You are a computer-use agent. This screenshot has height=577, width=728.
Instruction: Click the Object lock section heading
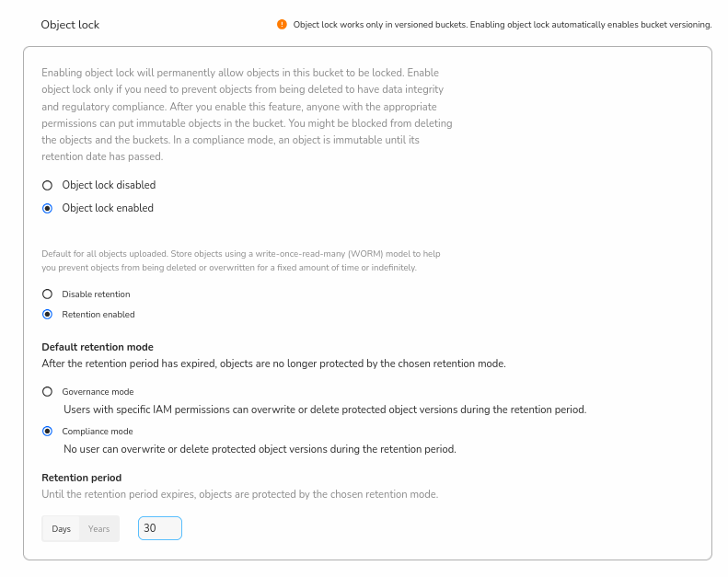pyautogui.click(x=70, y=25)
